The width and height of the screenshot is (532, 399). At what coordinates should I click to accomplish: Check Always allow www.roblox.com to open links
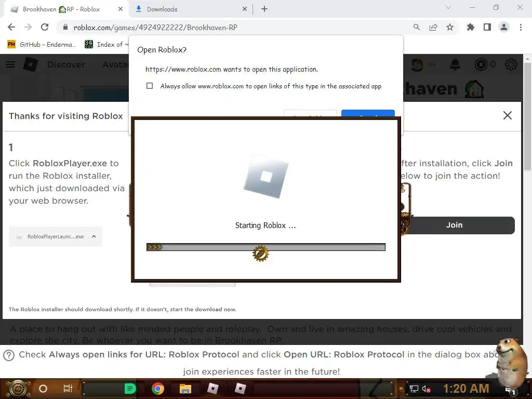(150, 86)
